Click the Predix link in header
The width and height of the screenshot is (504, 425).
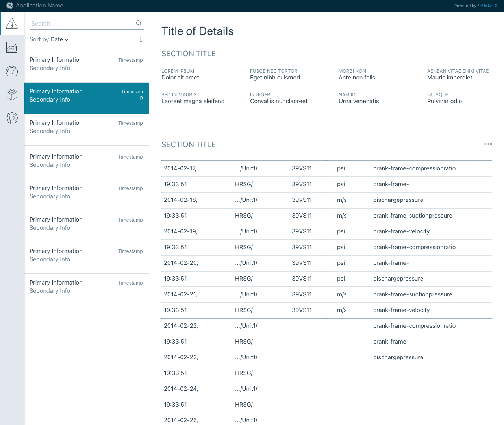[x=486, y=6]
